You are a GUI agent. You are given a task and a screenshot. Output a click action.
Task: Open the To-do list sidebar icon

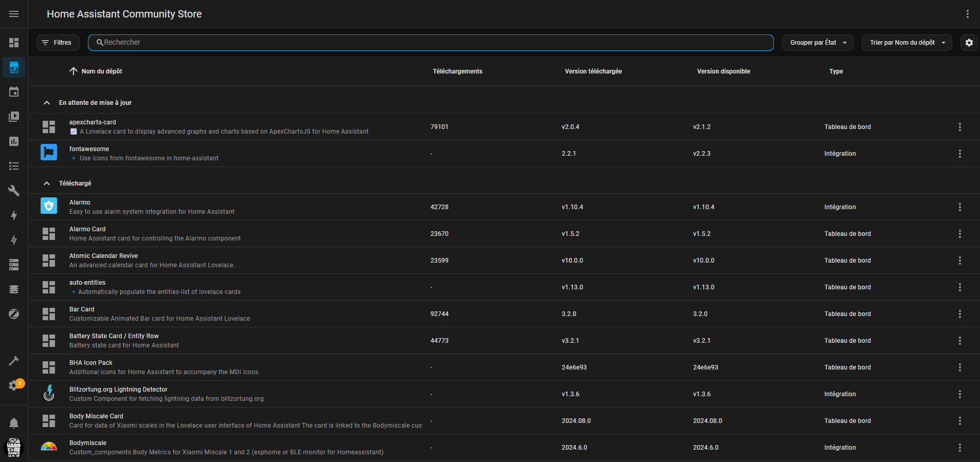(14, 166)
